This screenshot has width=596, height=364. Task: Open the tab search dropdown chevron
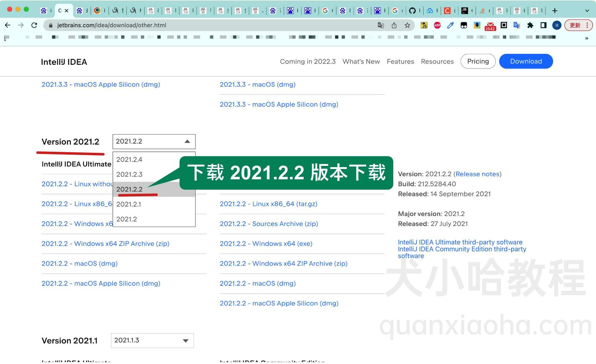(x=587, y=11)
